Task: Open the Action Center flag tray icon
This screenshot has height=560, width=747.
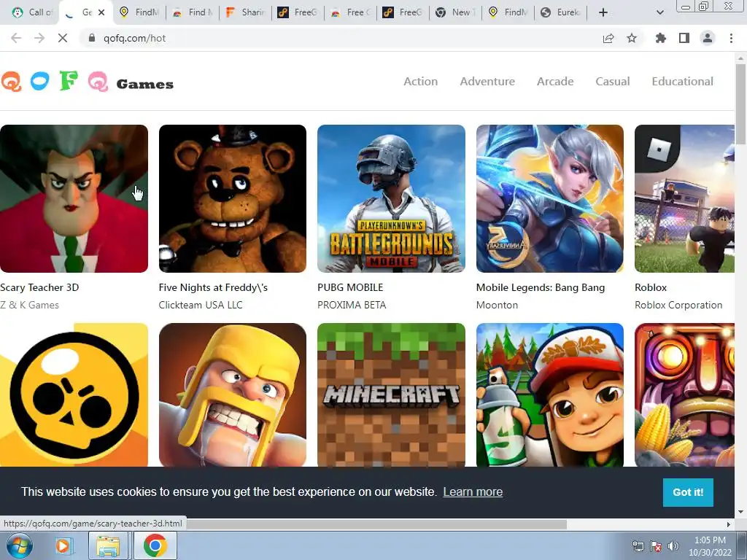Action: (656, 546)
